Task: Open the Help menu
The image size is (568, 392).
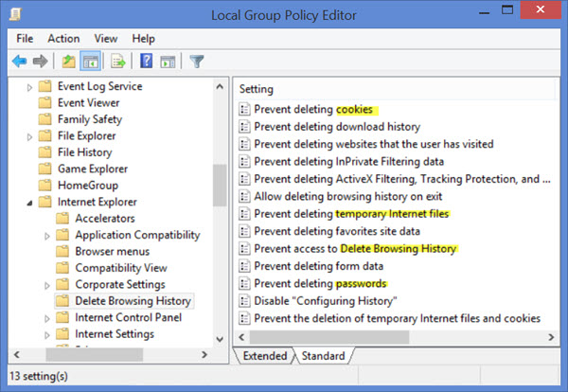Action: tap(143, 39)
